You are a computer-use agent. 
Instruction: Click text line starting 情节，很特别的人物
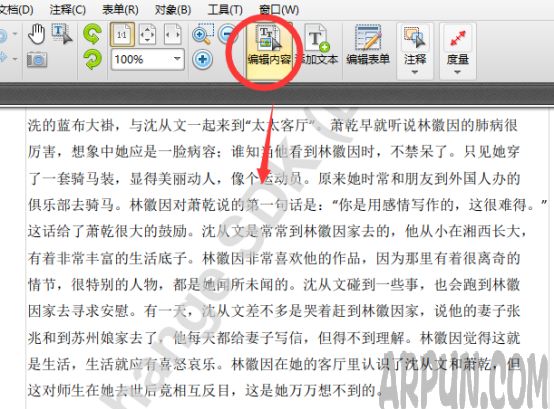coord(274,284)
